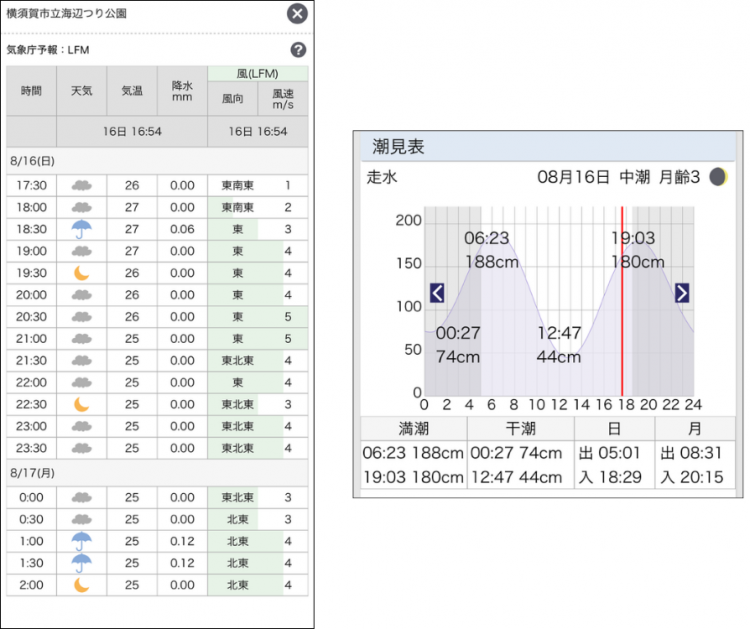The width and height of the screenshot is (750, 629).
Task: Click the red current-time line on tide chart
Action: (622, 301)
